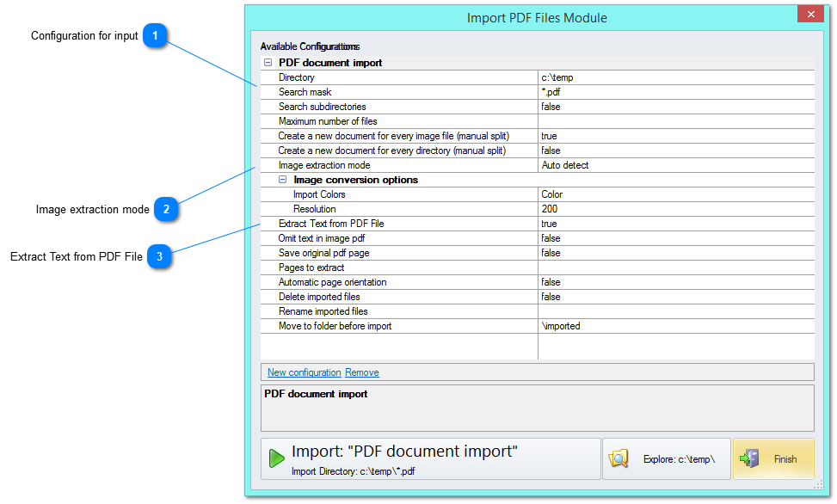
Task: Click callout badge 3 for Extract Text
Action: point(159,256)
